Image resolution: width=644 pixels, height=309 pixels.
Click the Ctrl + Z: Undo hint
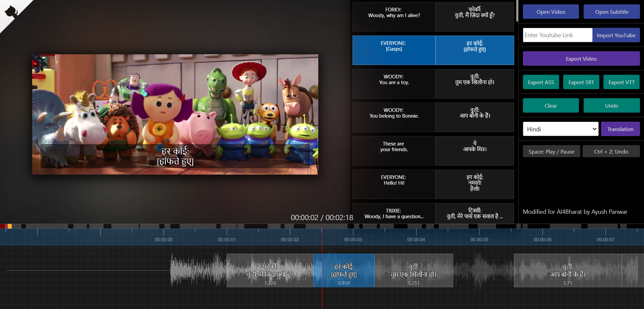click(611, 151)
